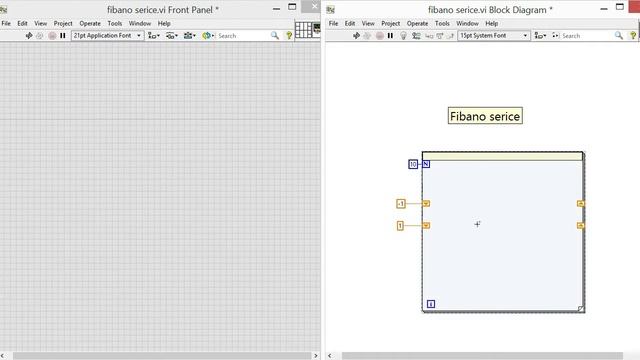Open the Front Panel View menu
640x360 pixels.
coord(40,24)
